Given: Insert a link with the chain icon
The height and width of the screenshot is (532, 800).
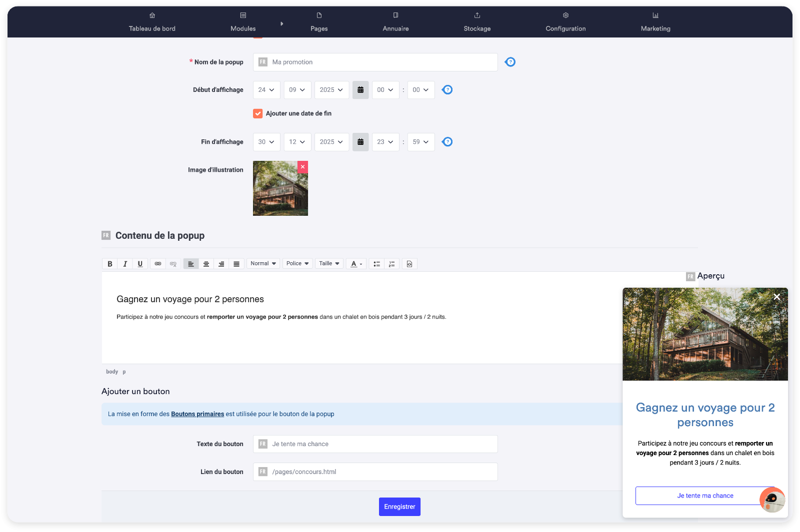Looking at the screenshot, I should click(x=158, y=264).
